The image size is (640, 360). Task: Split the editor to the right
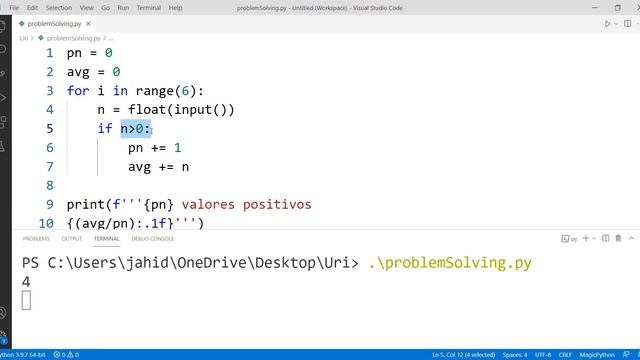coord(628,24)
